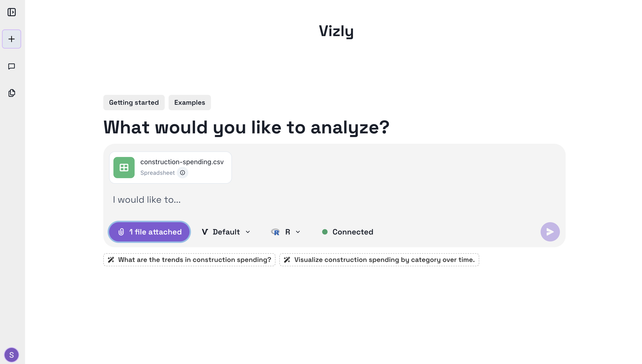Open the files icon in sidebar
Image resolution: width=642 pixels, height=364 pixels.
coord(12,93)
